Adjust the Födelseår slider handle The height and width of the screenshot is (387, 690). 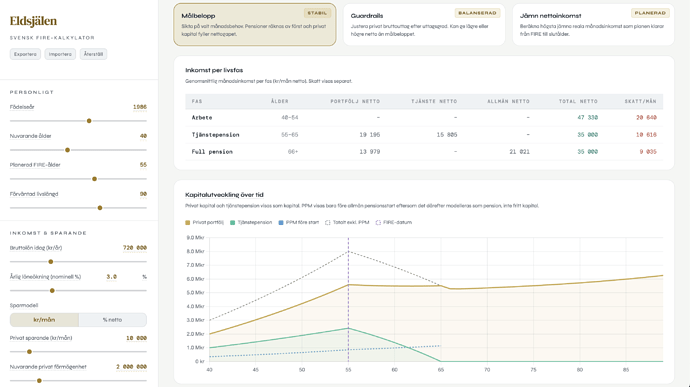[x=89, y=121]
